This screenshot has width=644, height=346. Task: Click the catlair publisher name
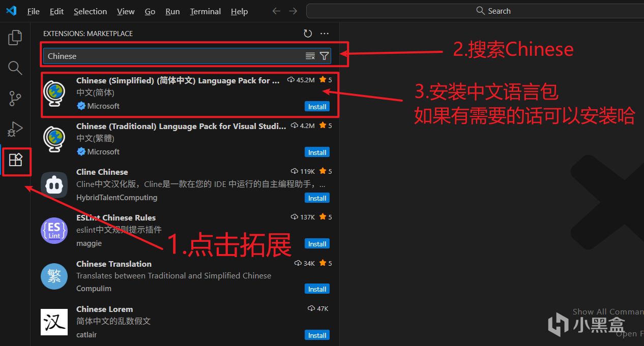(86, 334)
